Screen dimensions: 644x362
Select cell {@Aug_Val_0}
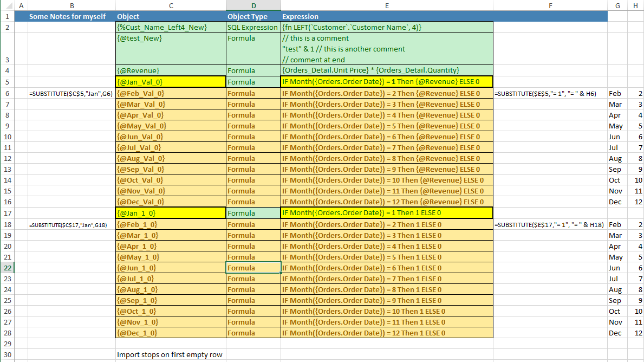point(171,158)
